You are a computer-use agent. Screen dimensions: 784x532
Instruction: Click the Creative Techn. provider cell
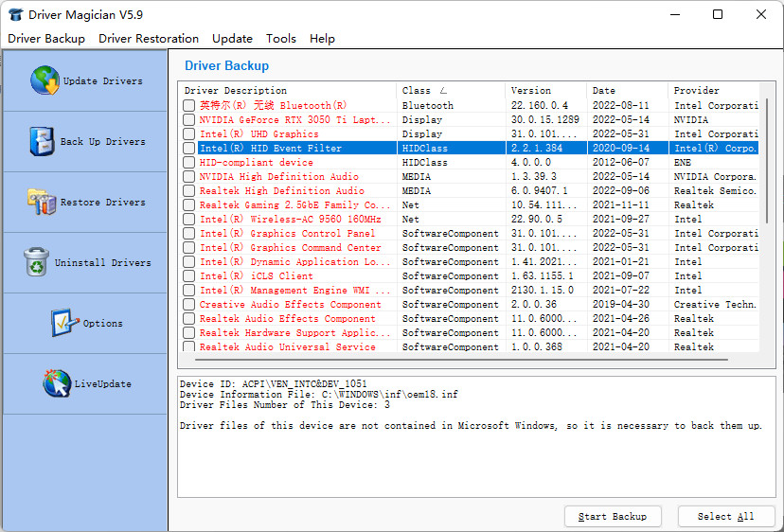pos(715,305)
